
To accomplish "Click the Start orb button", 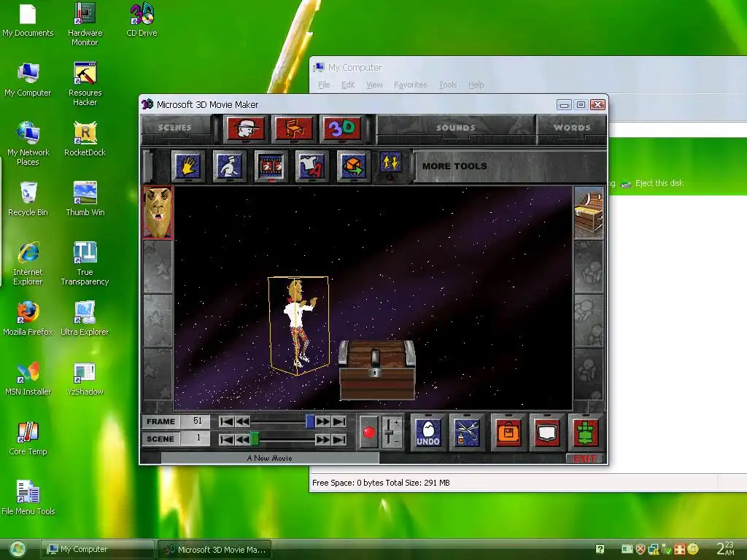I will (18, 550).
